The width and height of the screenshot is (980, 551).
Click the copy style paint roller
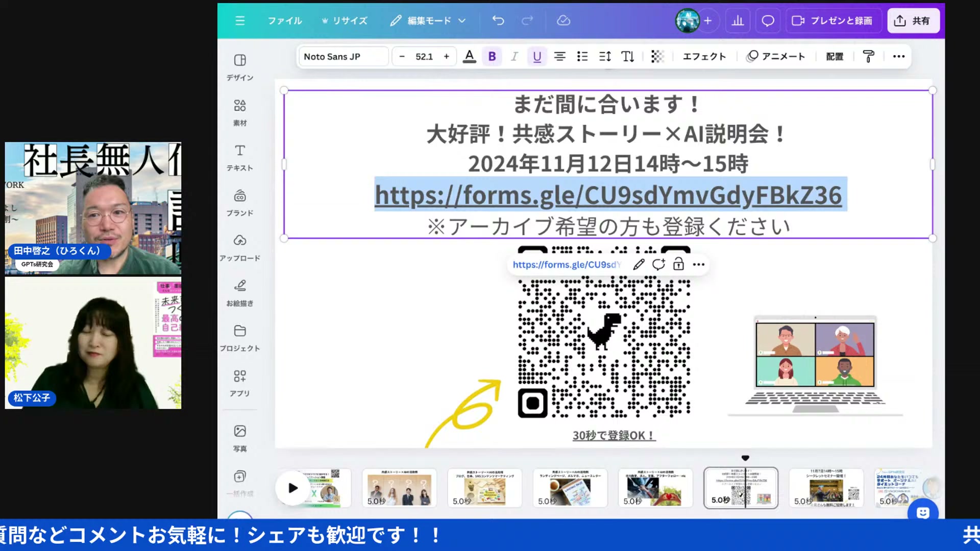click(868, 57)
